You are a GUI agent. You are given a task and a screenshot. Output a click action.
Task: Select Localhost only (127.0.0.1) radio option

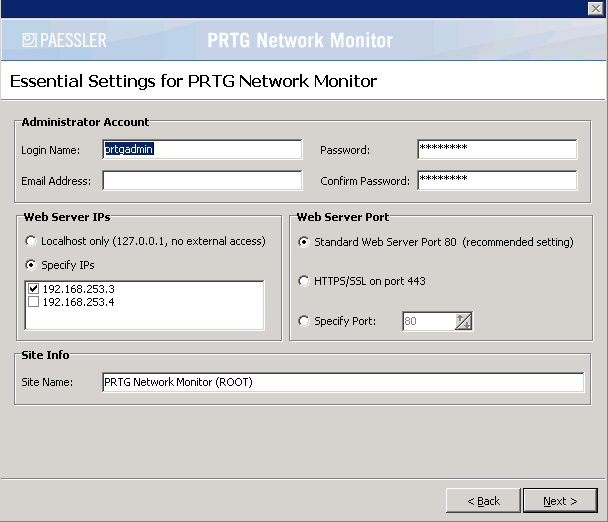pos(31,241)
